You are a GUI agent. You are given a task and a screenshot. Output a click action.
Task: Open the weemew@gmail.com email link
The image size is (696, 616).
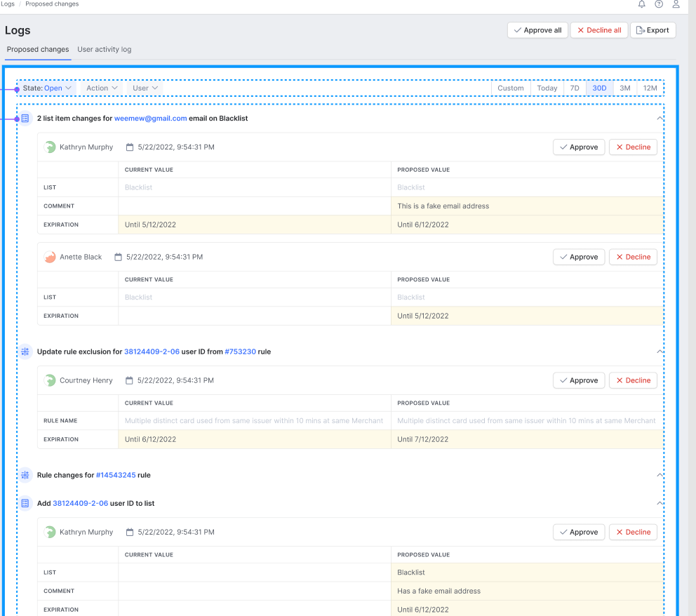coord(150,119)
